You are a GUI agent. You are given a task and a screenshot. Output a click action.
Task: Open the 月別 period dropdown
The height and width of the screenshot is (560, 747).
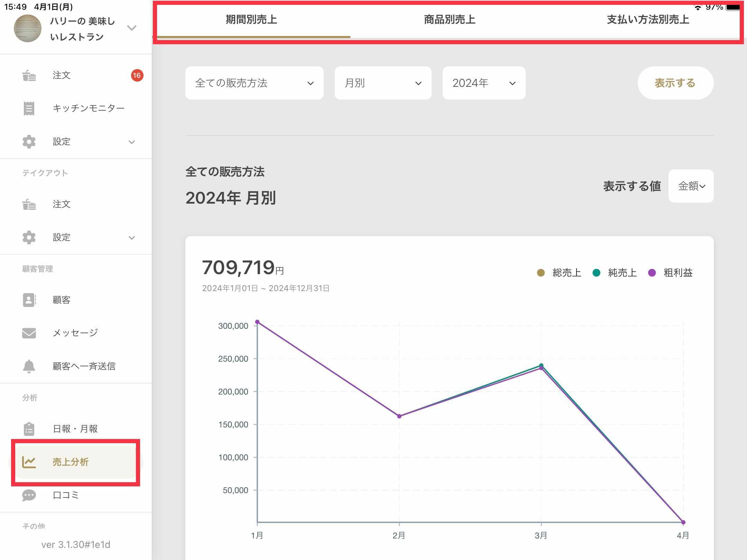[383, 83]
